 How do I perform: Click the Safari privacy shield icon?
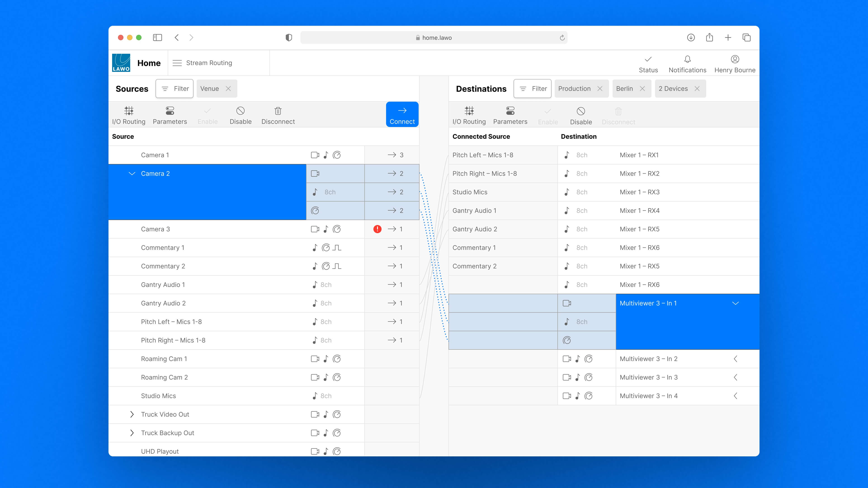289,37
